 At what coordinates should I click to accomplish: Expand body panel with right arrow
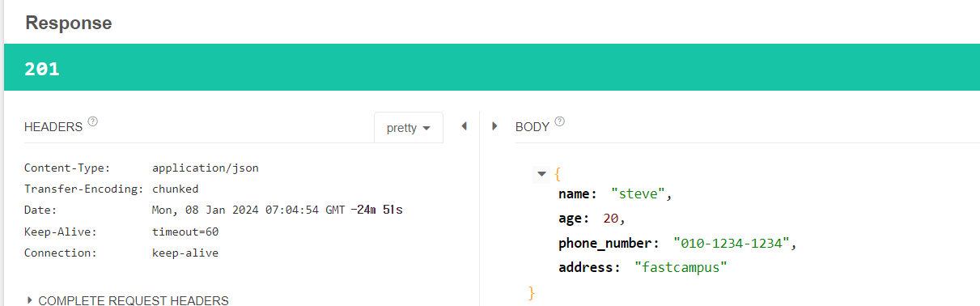point(494,126)
